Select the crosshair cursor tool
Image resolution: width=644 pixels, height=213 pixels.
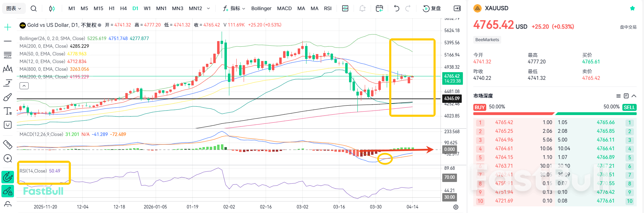coord(8,27)
